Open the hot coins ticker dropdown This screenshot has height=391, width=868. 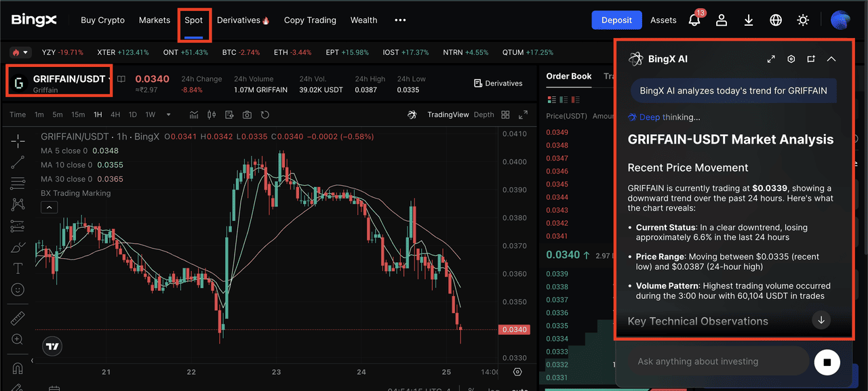(x=20, y=52)
